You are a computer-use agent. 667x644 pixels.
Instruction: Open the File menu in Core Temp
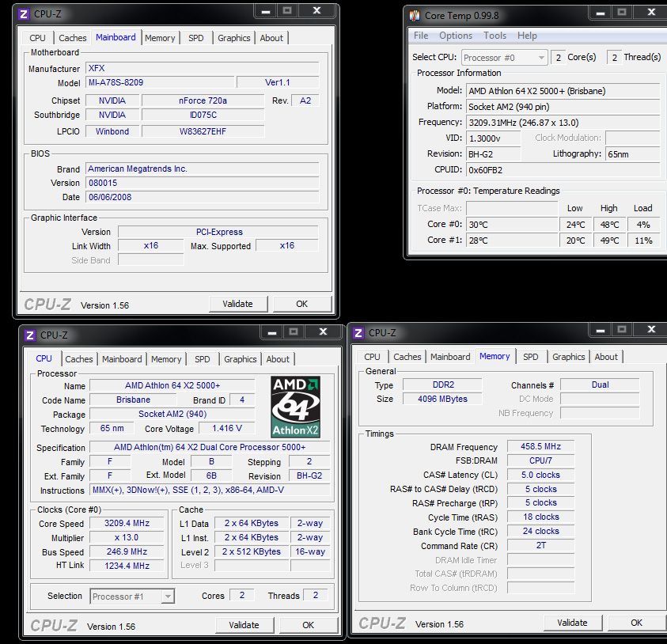[x=421, y=36]
